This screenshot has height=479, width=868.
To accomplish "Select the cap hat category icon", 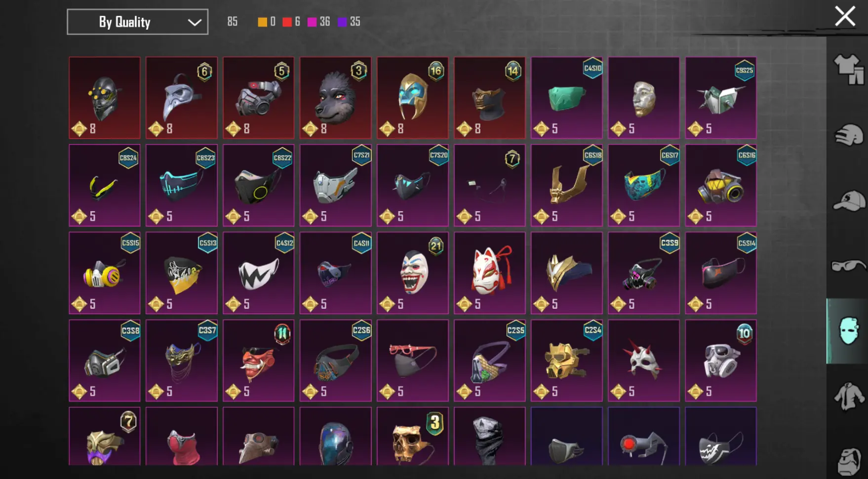I will (849, 201).
